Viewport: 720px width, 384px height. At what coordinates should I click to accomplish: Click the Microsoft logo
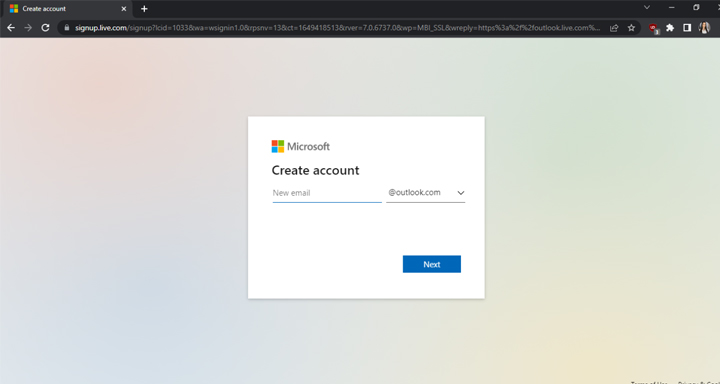tap(301, 147)
